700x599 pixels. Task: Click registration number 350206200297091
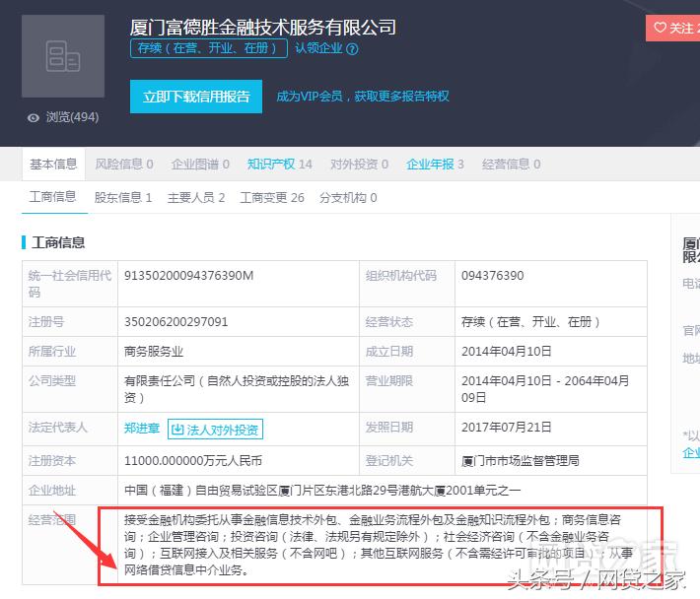point(176,321)
